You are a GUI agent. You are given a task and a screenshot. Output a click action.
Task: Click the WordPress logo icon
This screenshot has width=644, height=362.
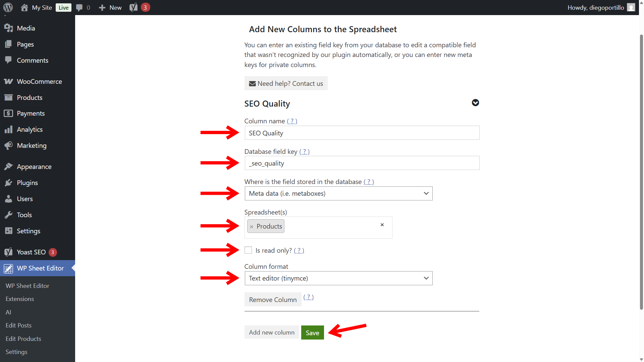(8, 7)
